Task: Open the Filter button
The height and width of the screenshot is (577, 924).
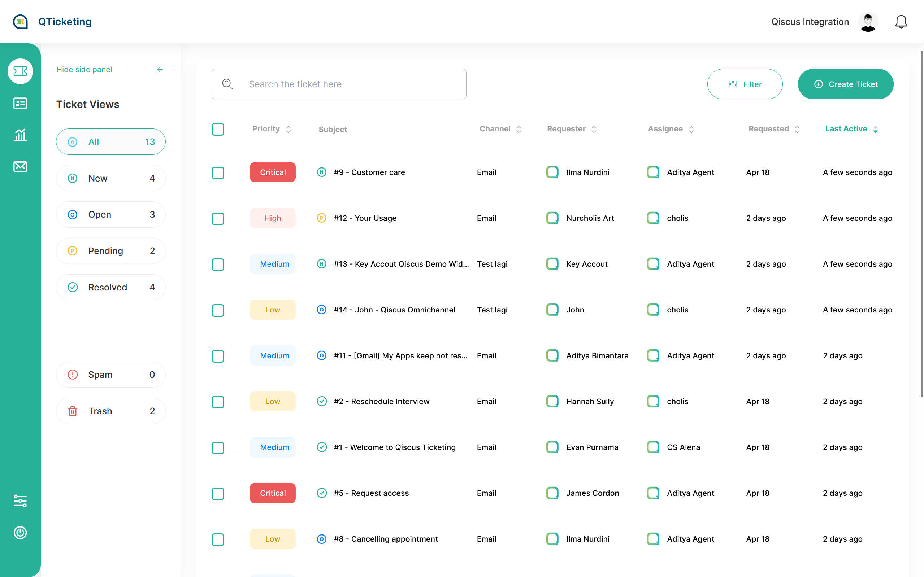Action: tap(745, 84)
